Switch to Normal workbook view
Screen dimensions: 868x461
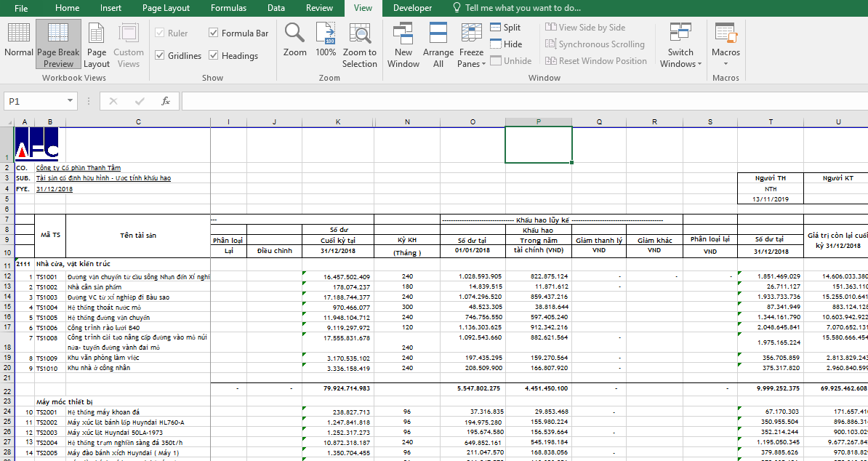tap(18, 41)
